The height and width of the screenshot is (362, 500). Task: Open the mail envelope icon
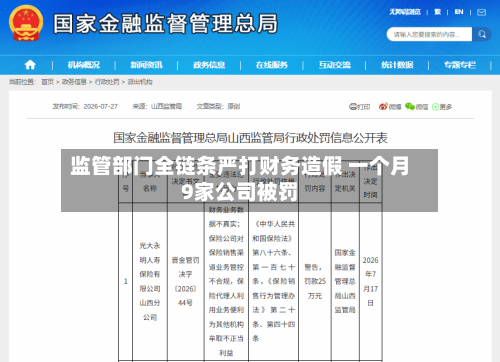(x=481, y=13)
